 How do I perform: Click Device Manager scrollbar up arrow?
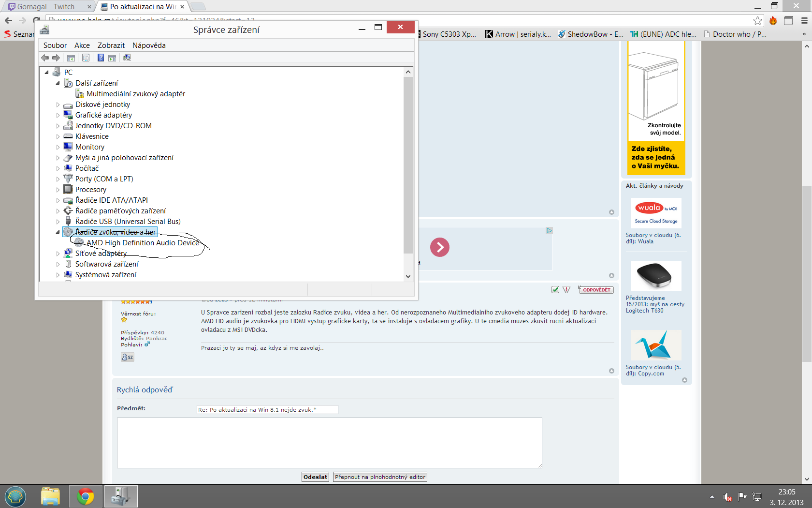click(x=408, y=72)
